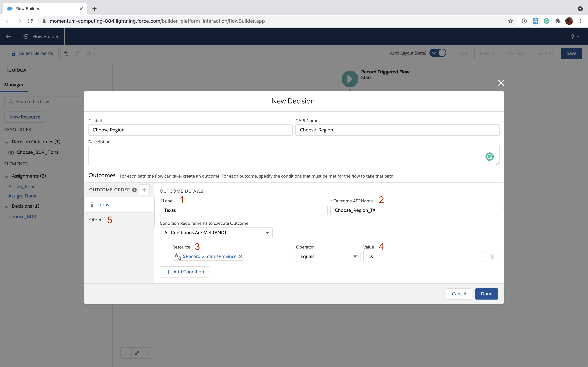This screenshot has width=588, height=367.
Task: Click the Outcome Order info icon
Action: coord(134,190)
